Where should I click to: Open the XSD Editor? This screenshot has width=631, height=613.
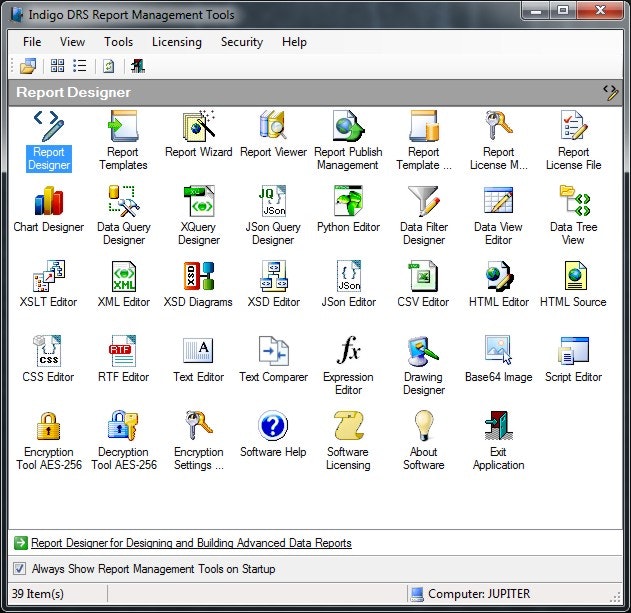[274, 284]
